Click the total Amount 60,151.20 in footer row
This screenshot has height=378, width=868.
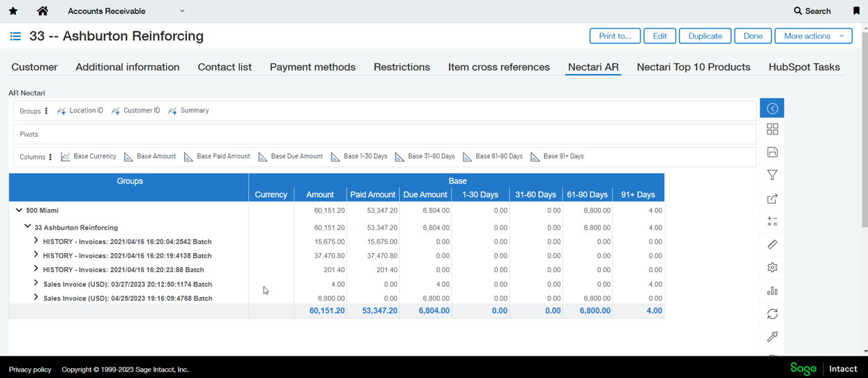click(x=327, y=311)
